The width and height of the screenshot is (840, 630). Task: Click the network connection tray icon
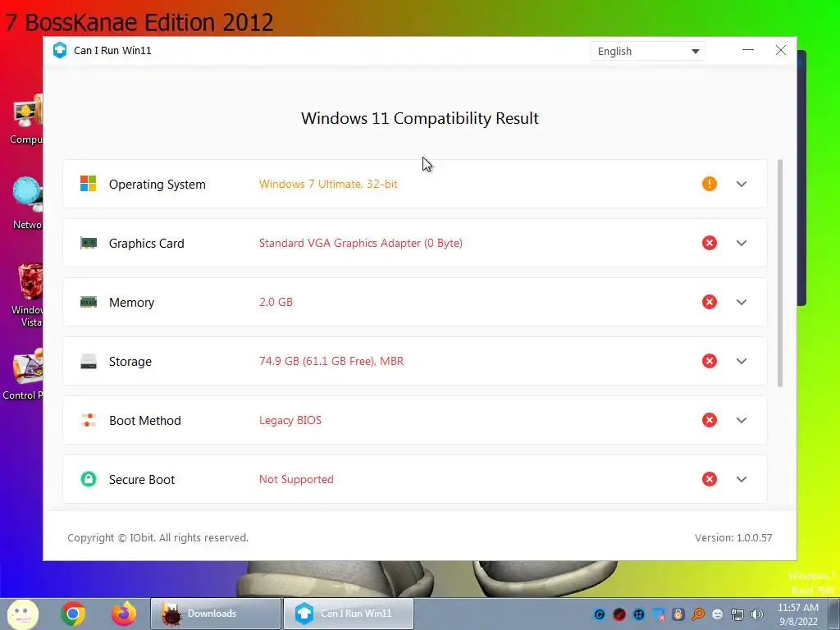tap(737, 614)
